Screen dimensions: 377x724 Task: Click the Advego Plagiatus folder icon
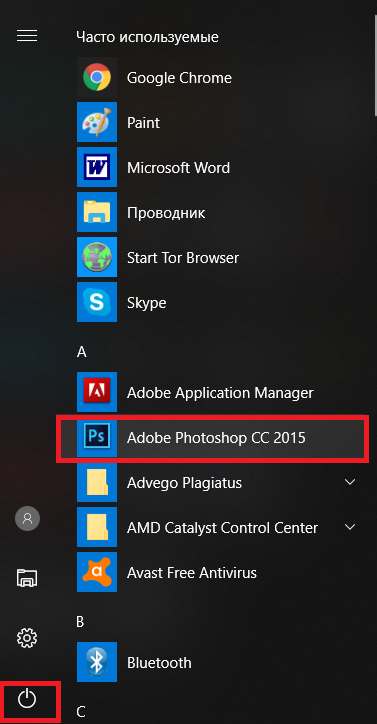(97, 483)
